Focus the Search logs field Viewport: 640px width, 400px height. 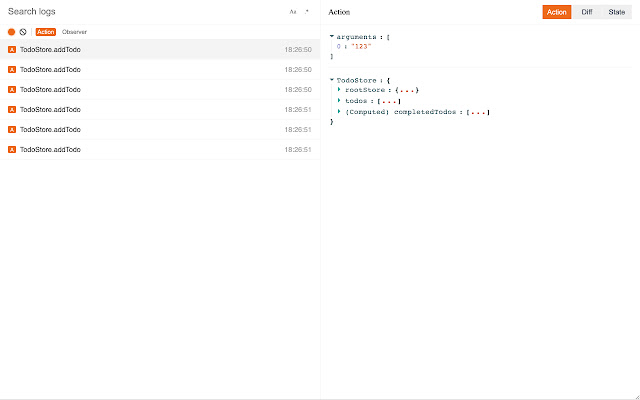coord(145,12)
